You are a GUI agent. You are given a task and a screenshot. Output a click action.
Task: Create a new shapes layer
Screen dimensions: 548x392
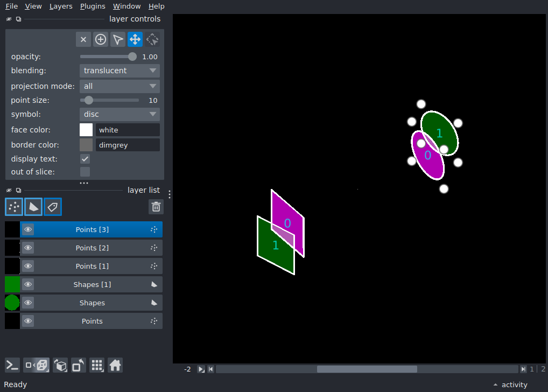[33, 207]
